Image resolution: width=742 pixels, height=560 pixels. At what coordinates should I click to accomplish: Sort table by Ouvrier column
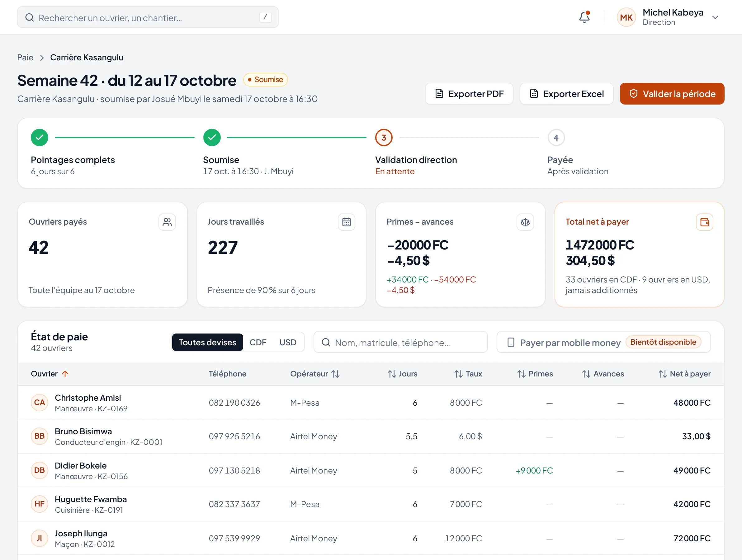50,374
